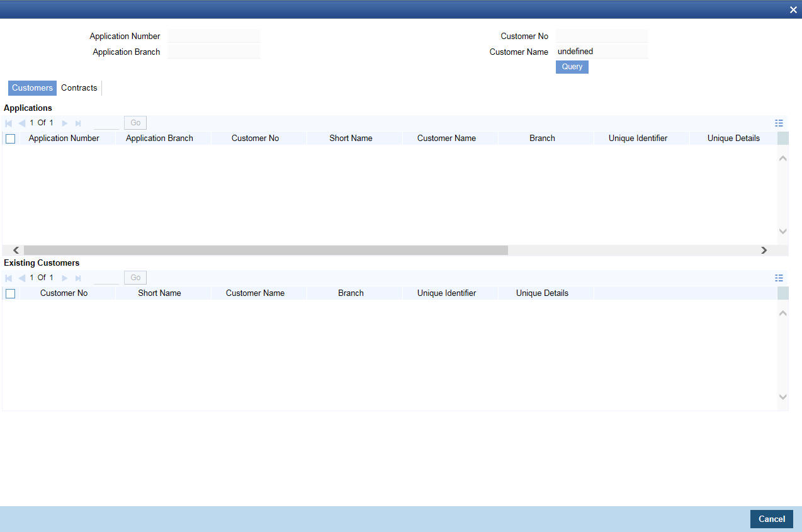The image size is (802, 532).
Task: Click the Applications horizontal scrollbar thumb
Action: (x=266, y=250)
